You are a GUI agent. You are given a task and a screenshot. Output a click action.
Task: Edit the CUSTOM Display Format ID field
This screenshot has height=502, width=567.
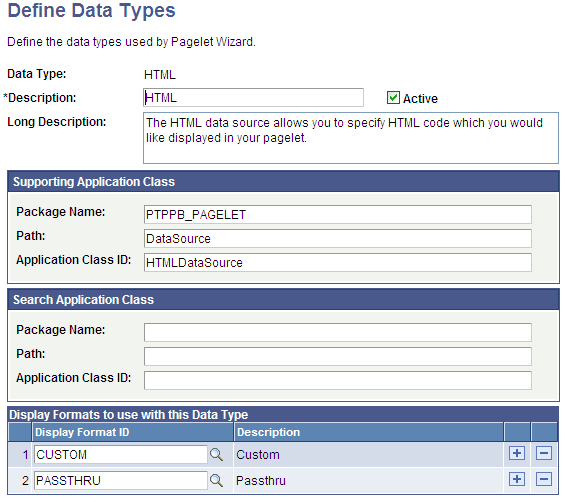pos(121,454)
